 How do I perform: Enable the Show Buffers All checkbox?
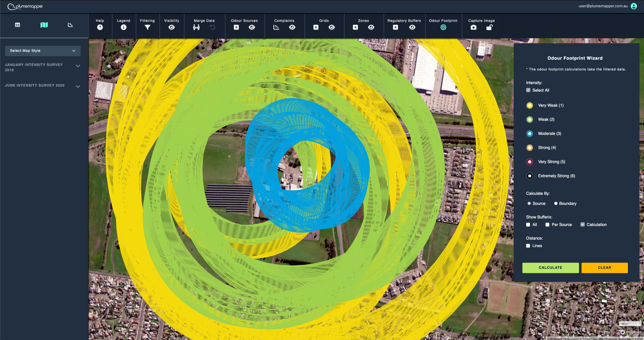[x=528, y=225]
